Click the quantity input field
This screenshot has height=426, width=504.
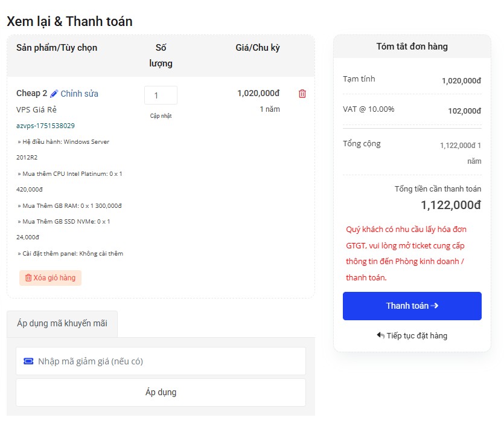click(x=161, y=95)
